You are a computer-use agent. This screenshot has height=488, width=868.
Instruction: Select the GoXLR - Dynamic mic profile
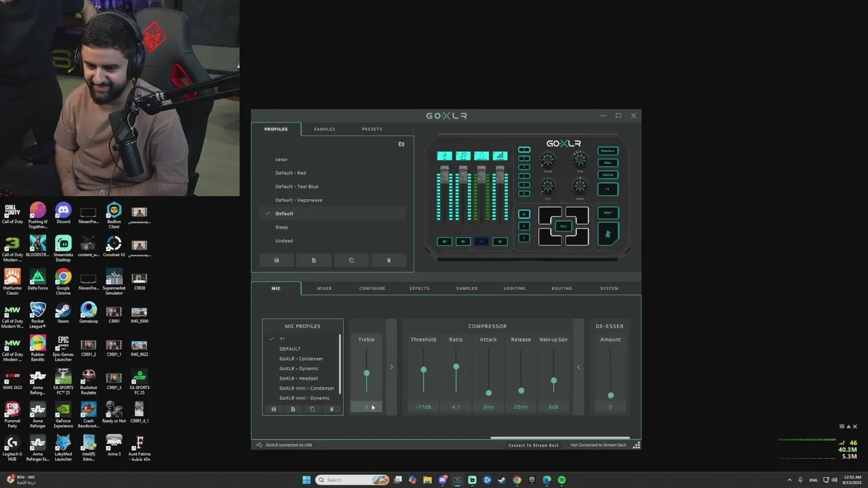[298, 369]
